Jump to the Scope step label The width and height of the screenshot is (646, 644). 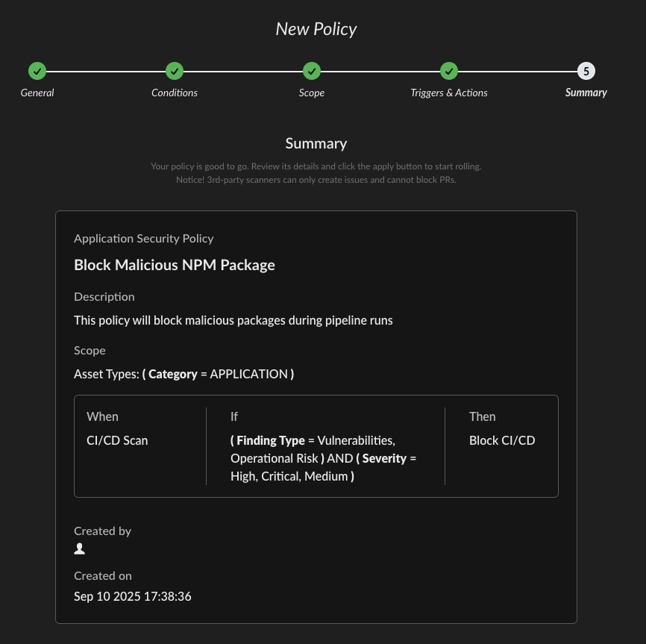point(312,93)
